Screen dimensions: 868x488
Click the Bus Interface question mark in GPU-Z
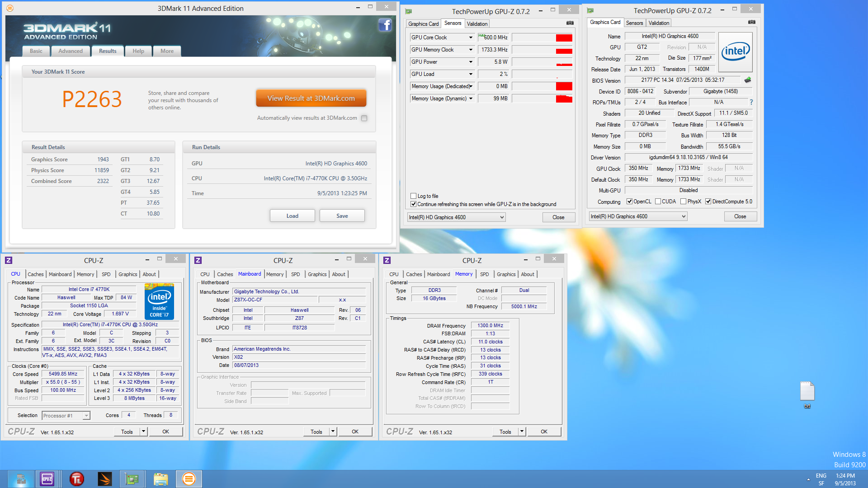click(x=751, y=102)
